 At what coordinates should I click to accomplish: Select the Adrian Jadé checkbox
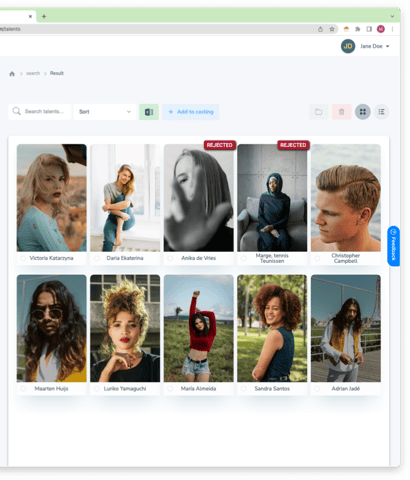317,389
